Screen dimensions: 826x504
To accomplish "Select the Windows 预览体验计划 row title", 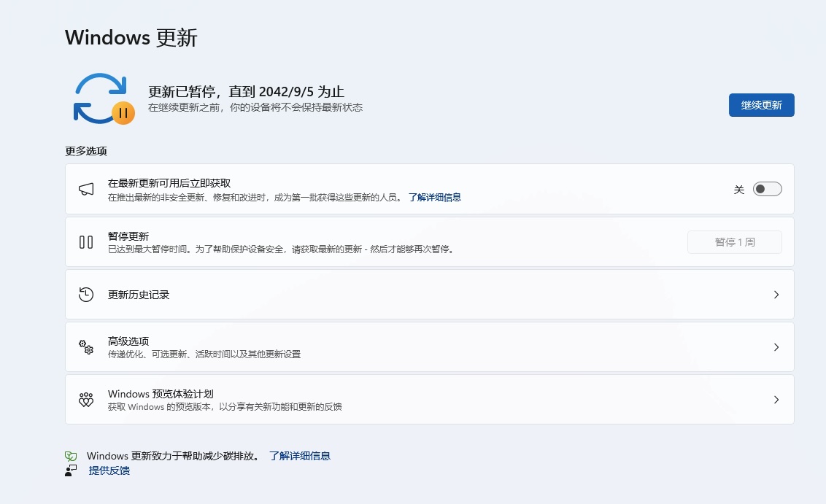I will tap(161, 394).
